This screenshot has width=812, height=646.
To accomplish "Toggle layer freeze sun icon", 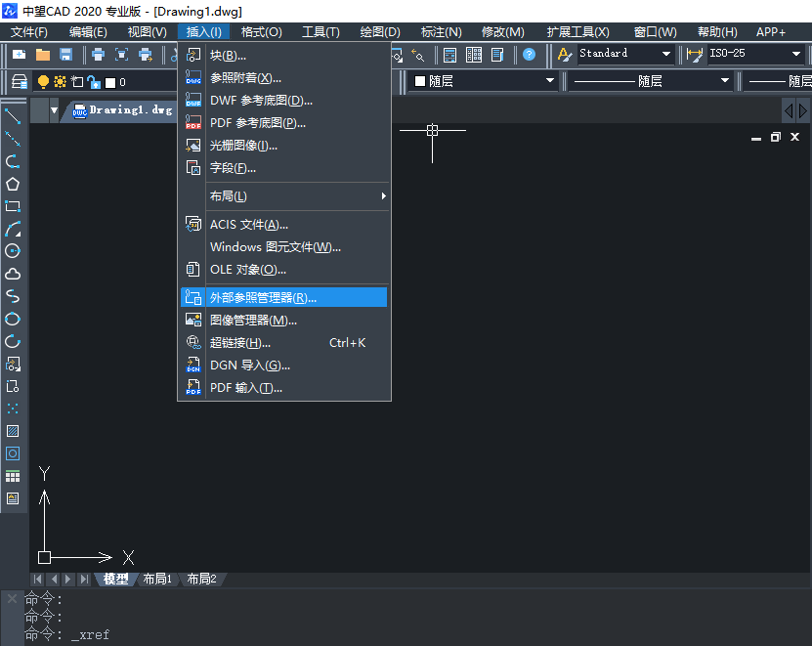I will [60, 82].
